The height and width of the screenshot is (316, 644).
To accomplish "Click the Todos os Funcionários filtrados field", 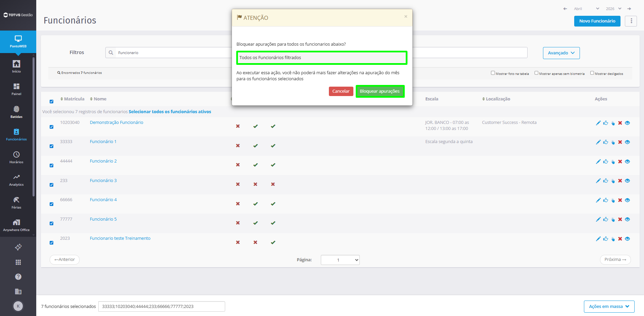I will tap(322, 58).
